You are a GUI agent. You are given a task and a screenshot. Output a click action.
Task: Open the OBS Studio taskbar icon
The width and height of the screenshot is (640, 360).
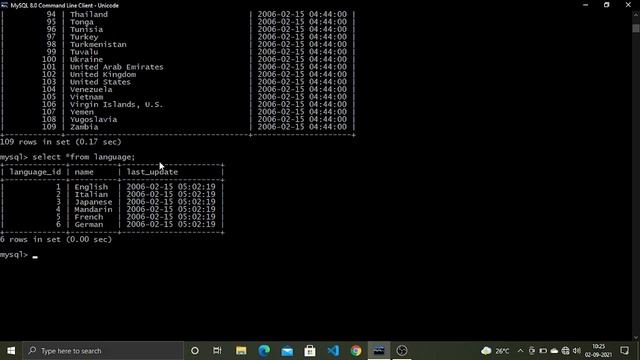tap(402, 351)
